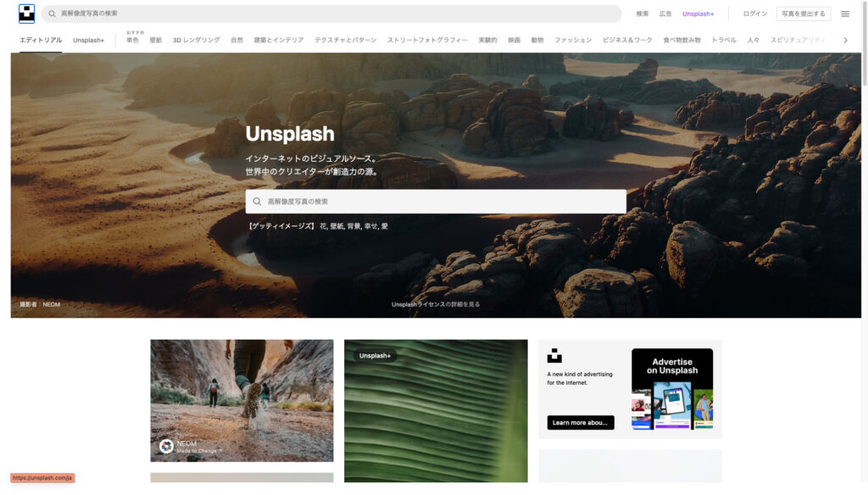Open the 3D レンダリング category
The height and width of the screenshot is (495, 868).
point(196,40)
